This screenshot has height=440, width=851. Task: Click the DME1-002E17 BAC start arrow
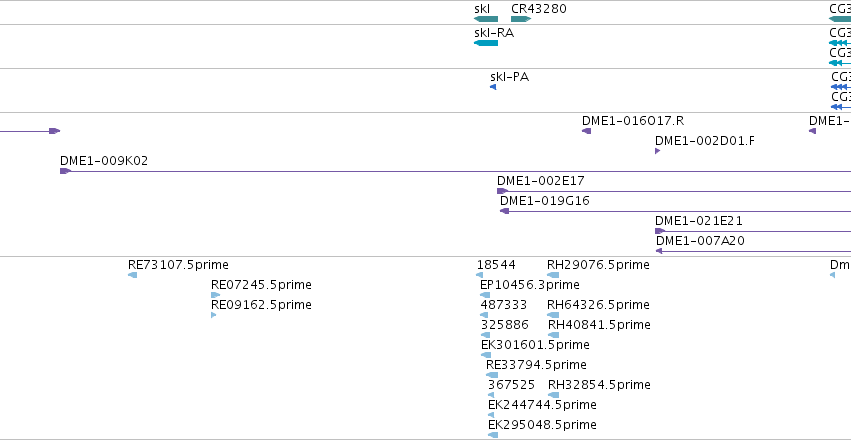point(503,191)
